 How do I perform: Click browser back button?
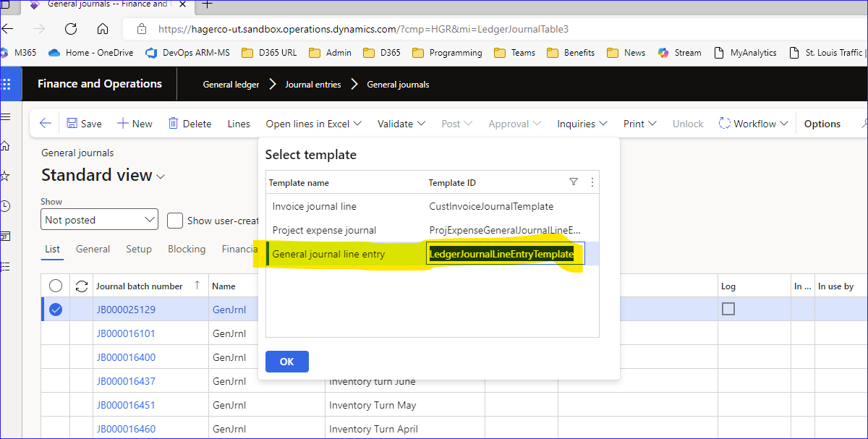point(8,29)
